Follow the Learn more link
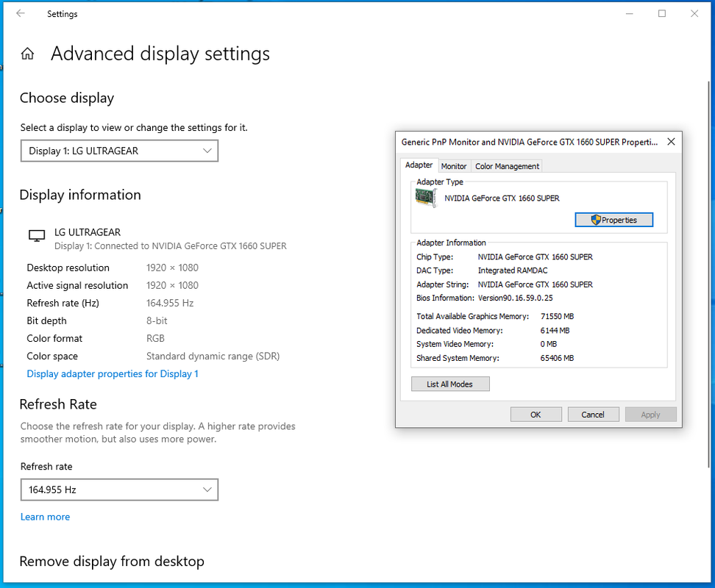Viewport: 715px width, 588px height. (45, 517)
